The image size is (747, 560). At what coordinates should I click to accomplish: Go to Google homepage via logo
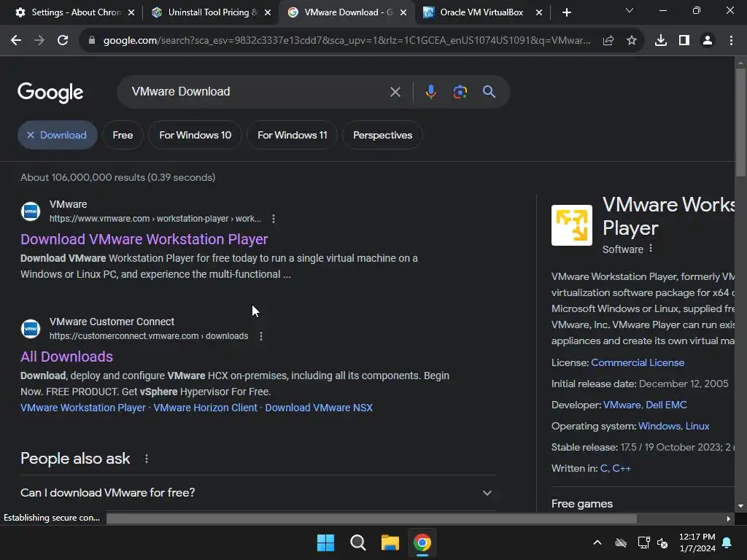(x=50, y=93)
